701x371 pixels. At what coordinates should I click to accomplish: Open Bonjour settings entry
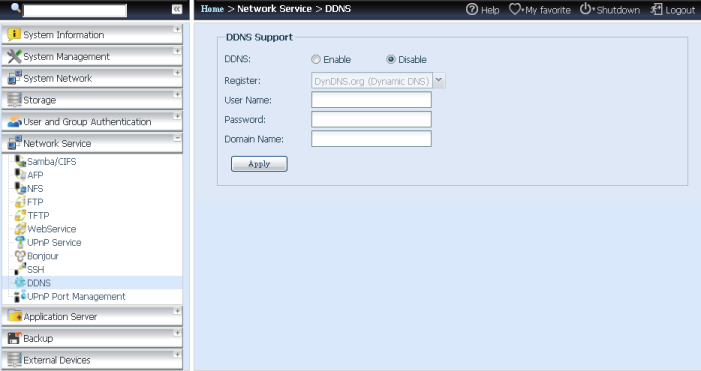coord(43,256)
